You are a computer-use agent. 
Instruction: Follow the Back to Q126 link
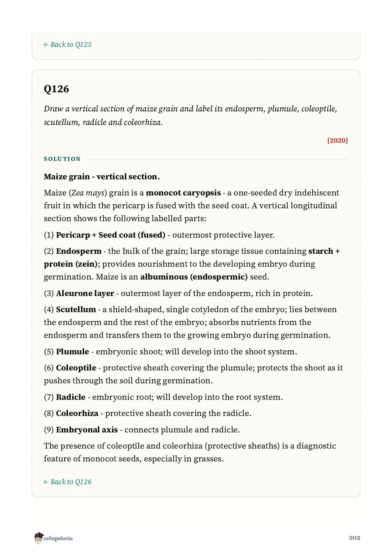tap(68, 482)
